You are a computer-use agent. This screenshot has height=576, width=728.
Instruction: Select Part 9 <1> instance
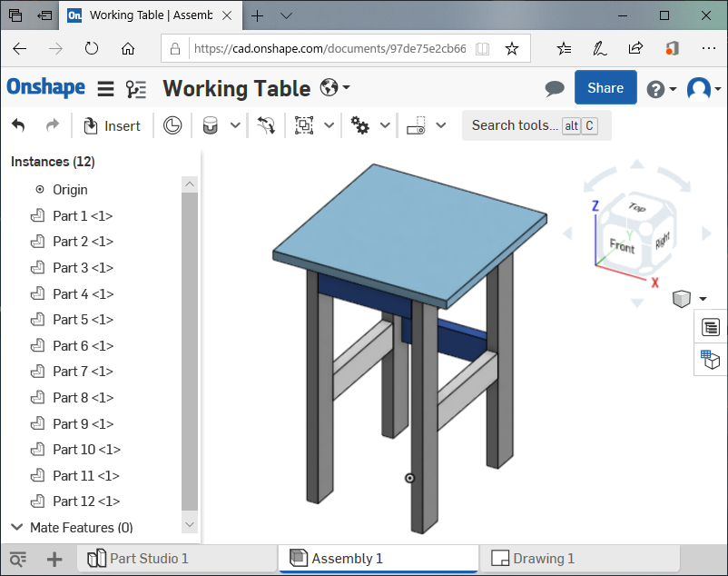coord(72,424)
